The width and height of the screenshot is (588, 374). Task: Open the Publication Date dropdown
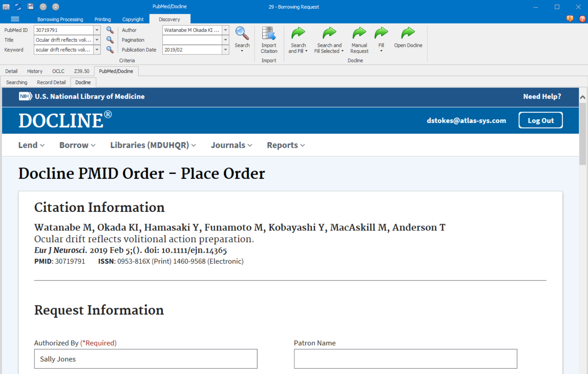tap(226, 50)
